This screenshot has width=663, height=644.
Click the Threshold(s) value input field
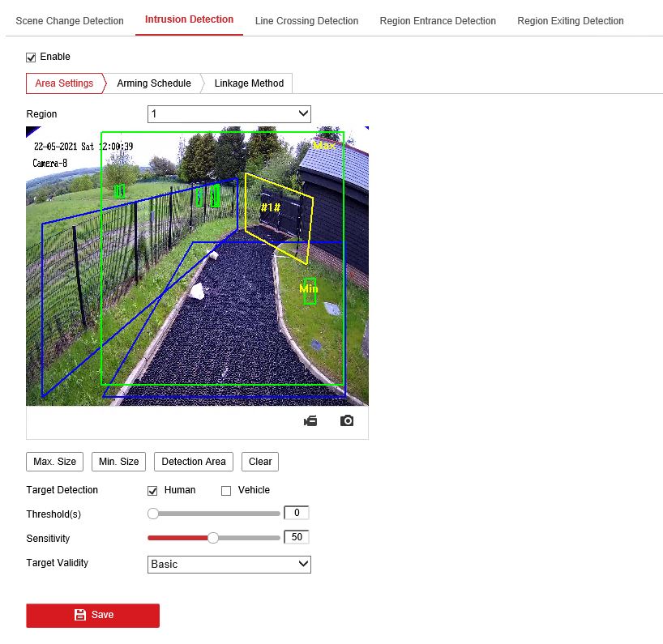click(x=297, y=514)
